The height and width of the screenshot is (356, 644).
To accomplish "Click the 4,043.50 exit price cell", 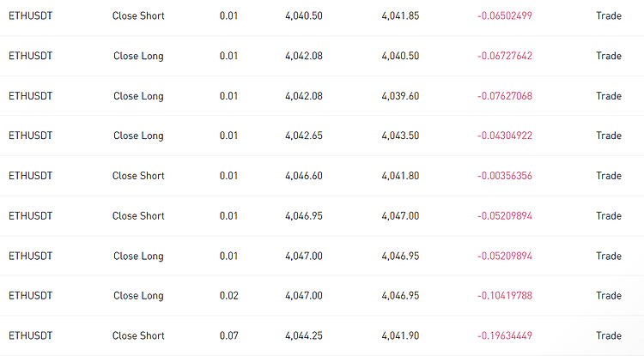I will (400, 136).
